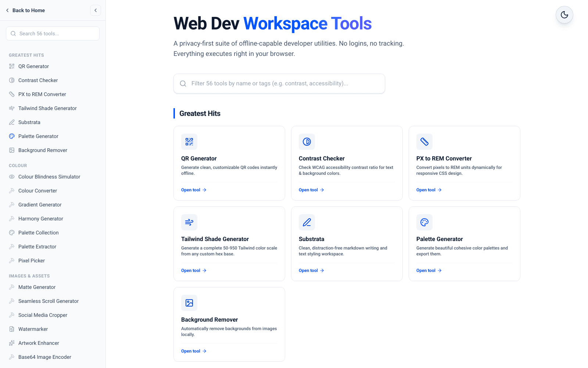Viewport: 588px width, 368px height.
Task: Click sidebar Background Remover image icon
Action: pos(12,150)
